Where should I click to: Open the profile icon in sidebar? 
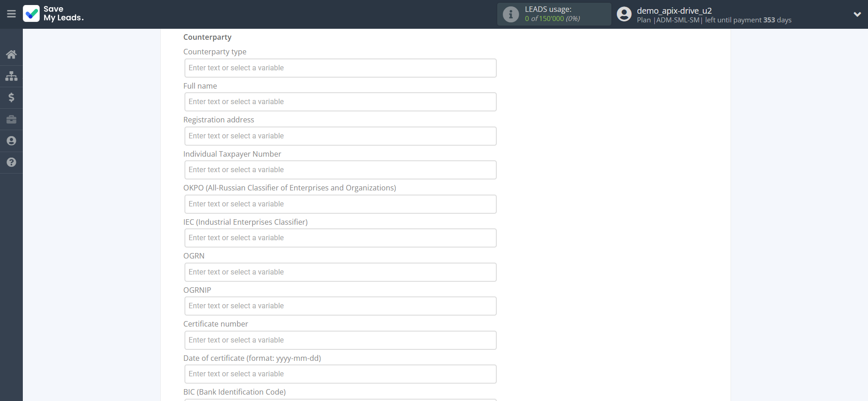pos(11,141)
